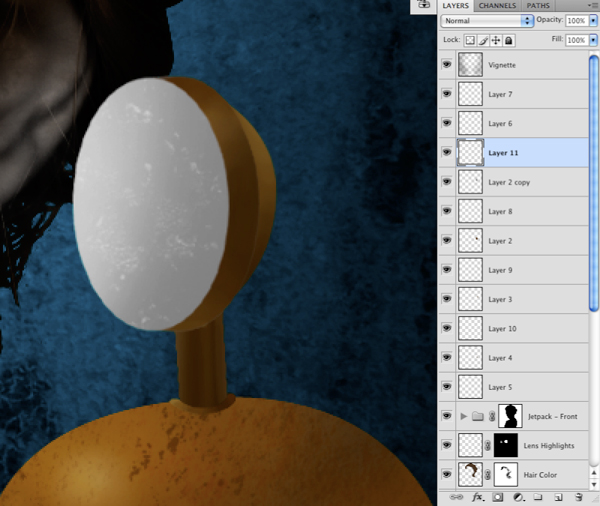Viewport: 600px width, 506px height.
Task: Select the Layer 5 row
Action: point(513,387)
